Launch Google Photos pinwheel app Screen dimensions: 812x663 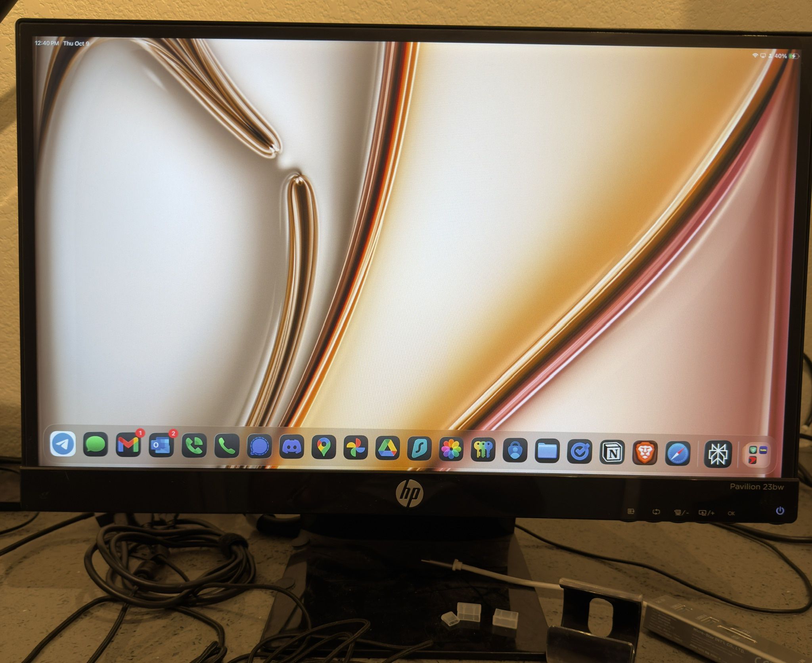point(356,448)
